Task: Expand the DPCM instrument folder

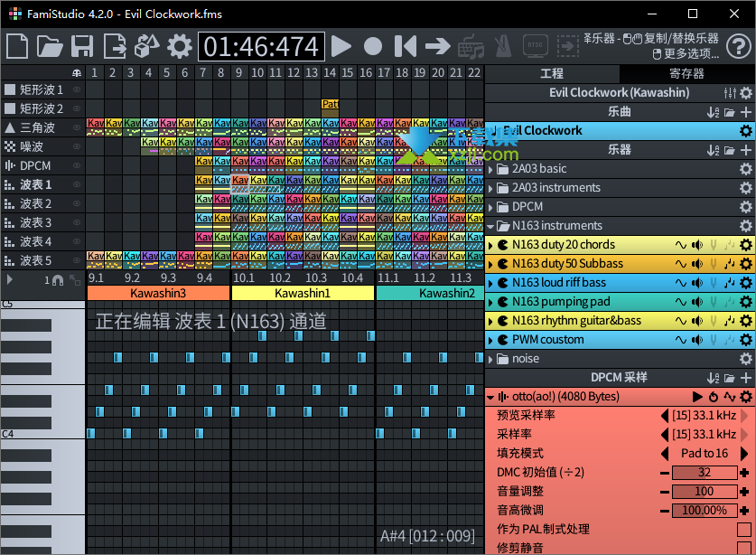Action: (490, 208)
